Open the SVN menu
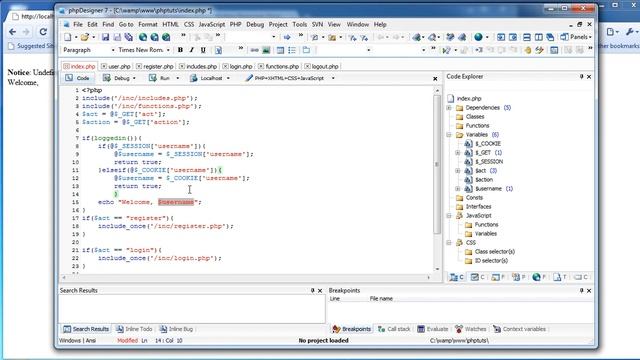The image size is (640, 360). point(318,24)
